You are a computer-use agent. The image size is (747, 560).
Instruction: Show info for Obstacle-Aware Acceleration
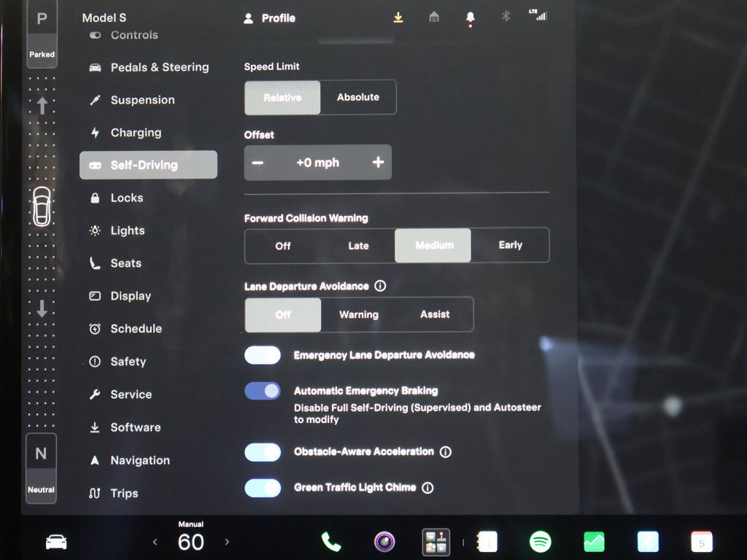tap(446, 452)
